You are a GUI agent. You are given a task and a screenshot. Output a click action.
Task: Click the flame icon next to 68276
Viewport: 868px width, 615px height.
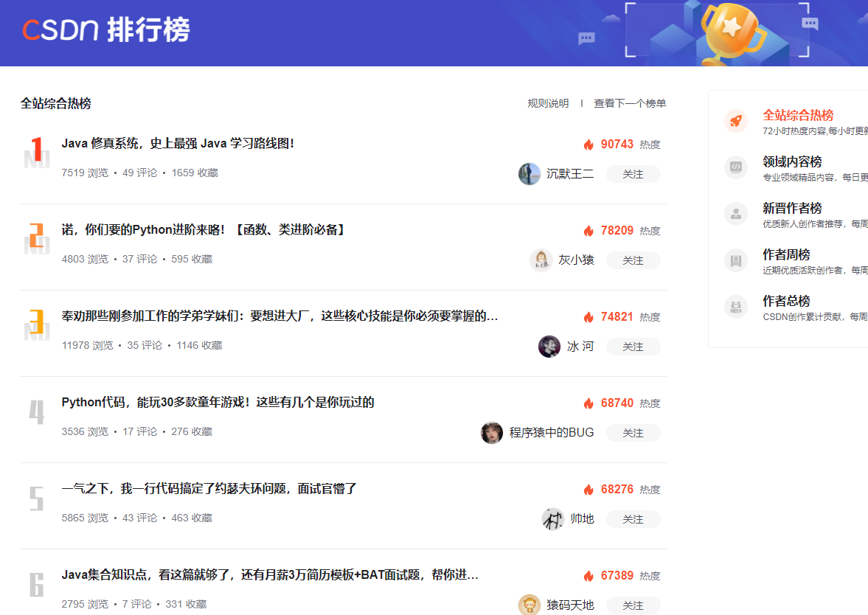coord(588,490)
